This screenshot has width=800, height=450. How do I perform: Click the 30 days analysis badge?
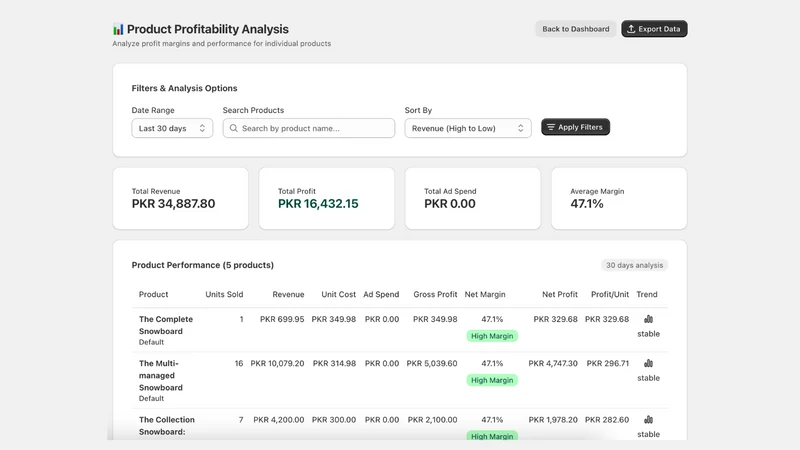click(634, 265)
